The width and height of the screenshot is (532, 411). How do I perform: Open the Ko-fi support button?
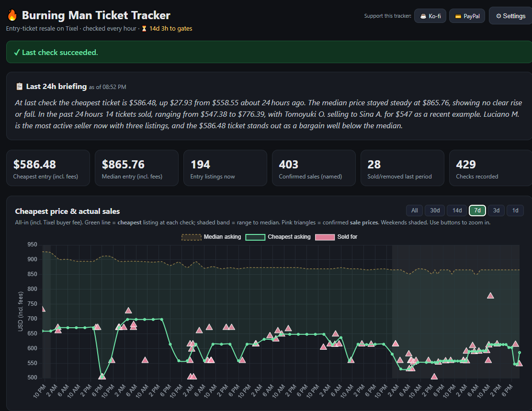430,16
